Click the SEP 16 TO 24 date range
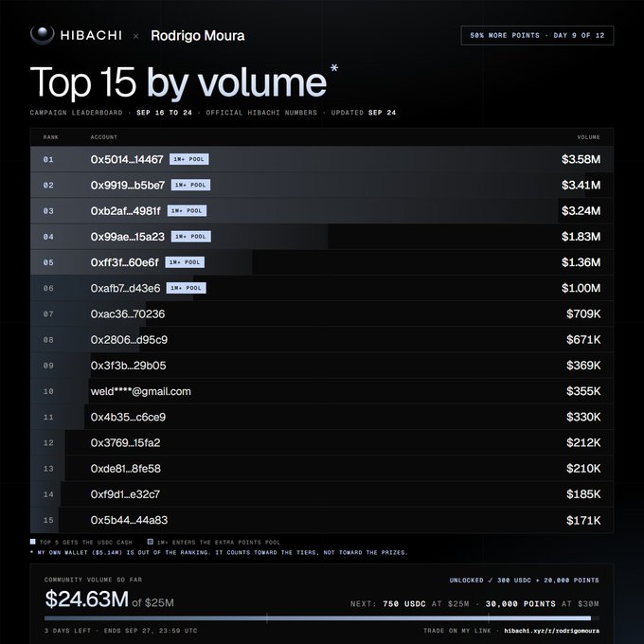The image size is (644, 644). [x=164, y=113]
